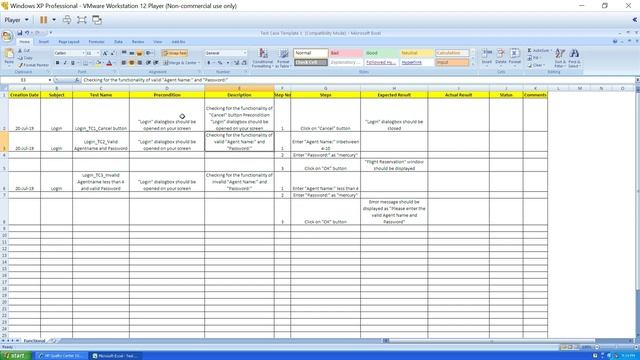Toggle Bold formatting

pyautogui.click(x=57, y=63)
